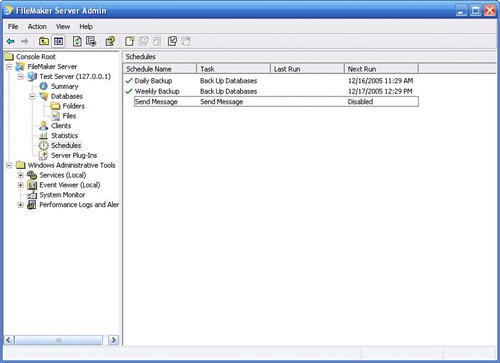Viewport: 500px width, 363px height.
Task: Click the checklist page toolbar icon
Action: pyautogui.click(x=172, y=41)
